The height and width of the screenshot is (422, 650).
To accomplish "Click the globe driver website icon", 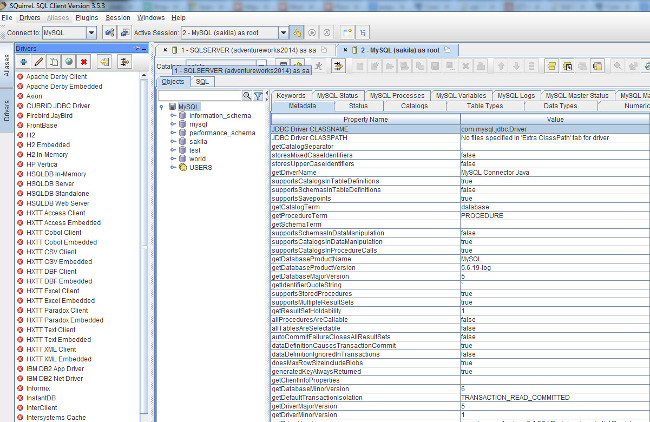I will (x=69, y=62).
